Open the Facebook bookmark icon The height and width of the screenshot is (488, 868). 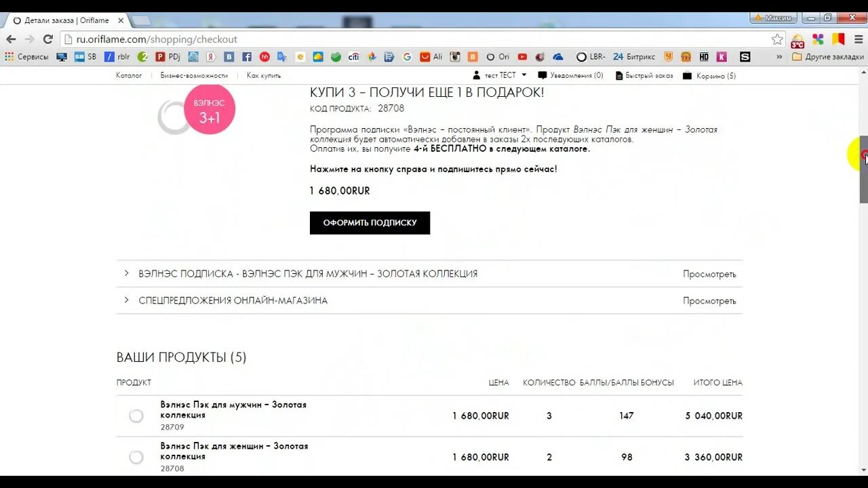[x=247, y=57]
